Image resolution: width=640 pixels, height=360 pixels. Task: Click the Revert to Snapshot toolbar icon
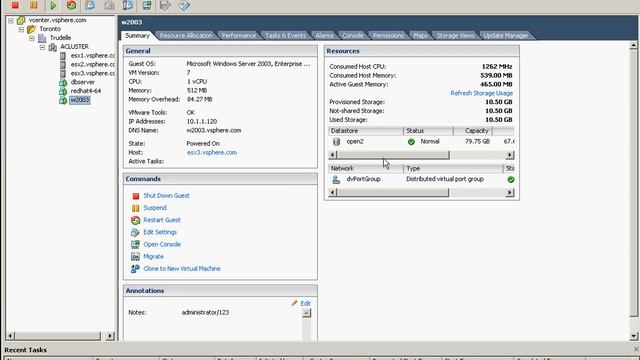pyautogui.click(x=109, y=5)
